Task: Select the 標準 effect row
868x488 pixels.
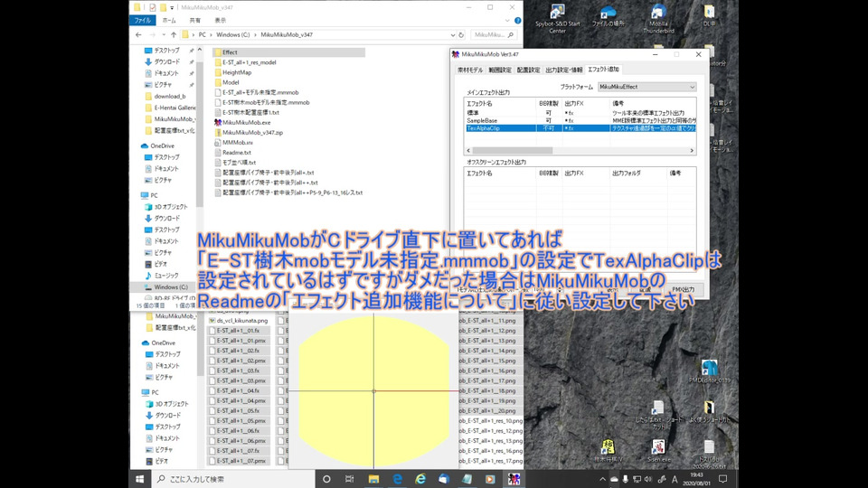Action: [x=580, y=113]
